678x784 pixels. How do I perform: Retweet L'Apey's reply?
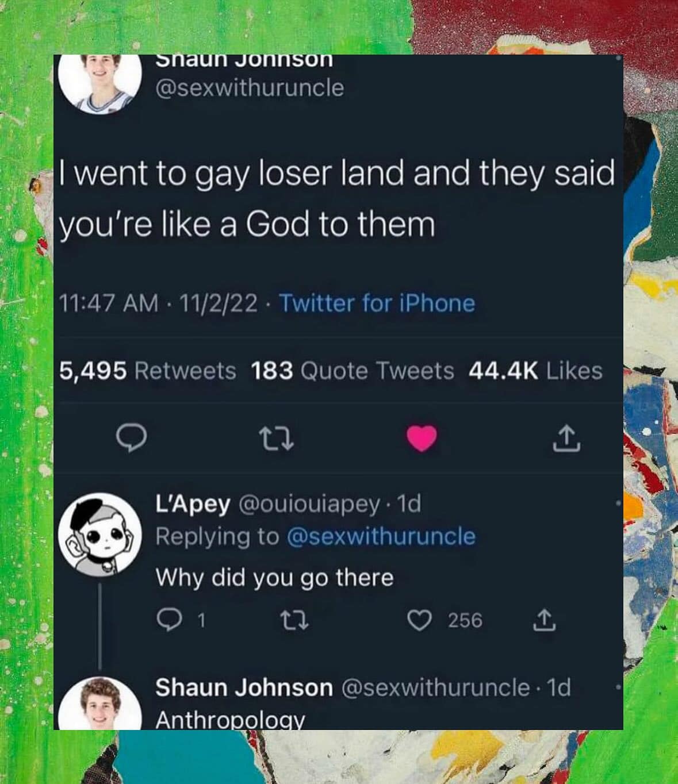(x=294, y=621)
